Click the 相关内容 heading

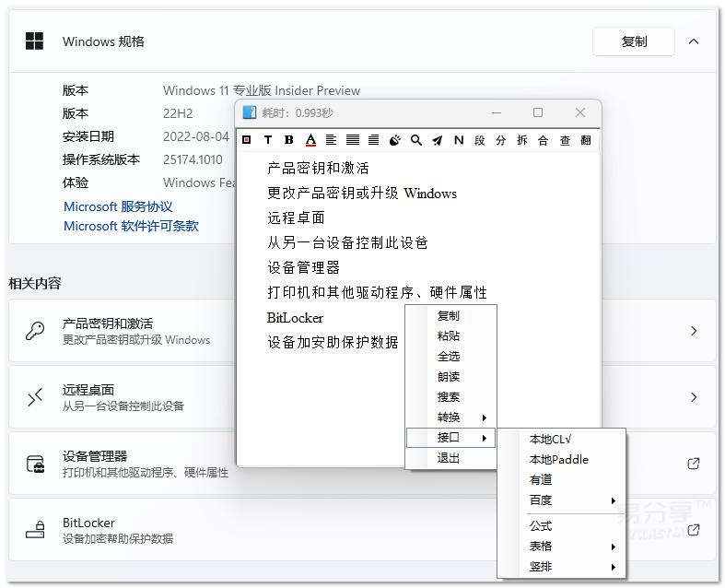coord(35,283)
